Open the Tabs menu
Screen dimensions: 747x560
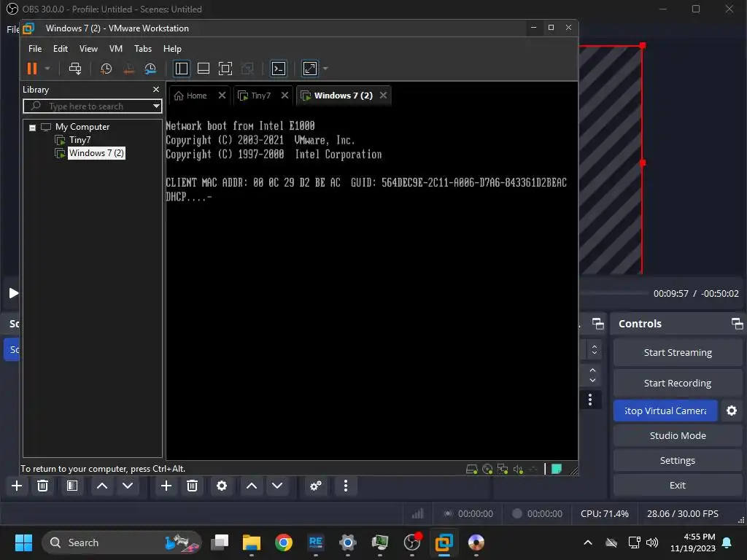tap(143, 49)
